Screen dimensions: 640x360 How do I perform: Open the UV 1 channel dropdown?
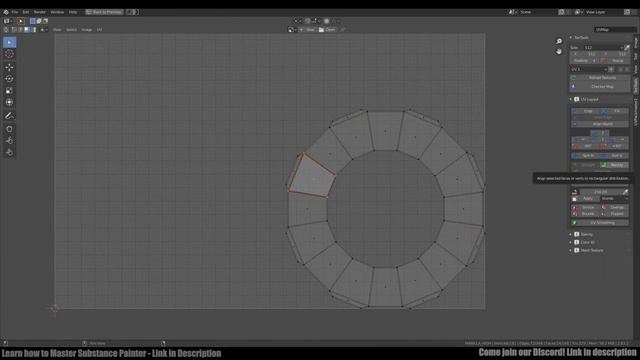pos(589,69)
